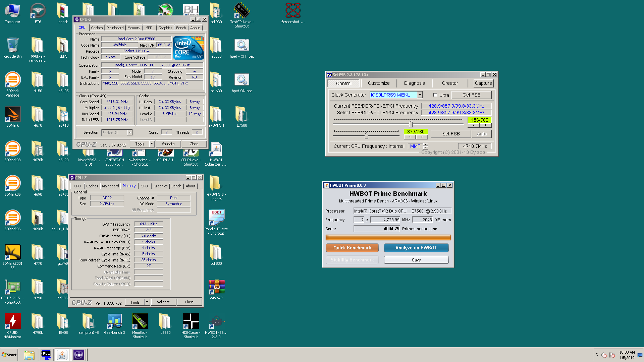The width and height of the screenshot is (644, 362).
Task: Open Windows Explorer from taskbar
Action: point(29,355)
